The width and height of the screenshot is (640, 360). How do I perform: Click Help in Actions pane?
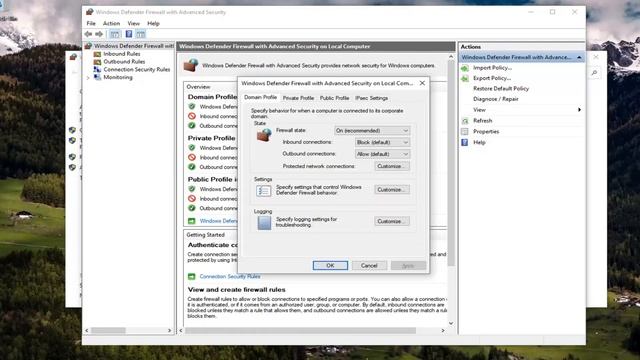pos(479,142)
